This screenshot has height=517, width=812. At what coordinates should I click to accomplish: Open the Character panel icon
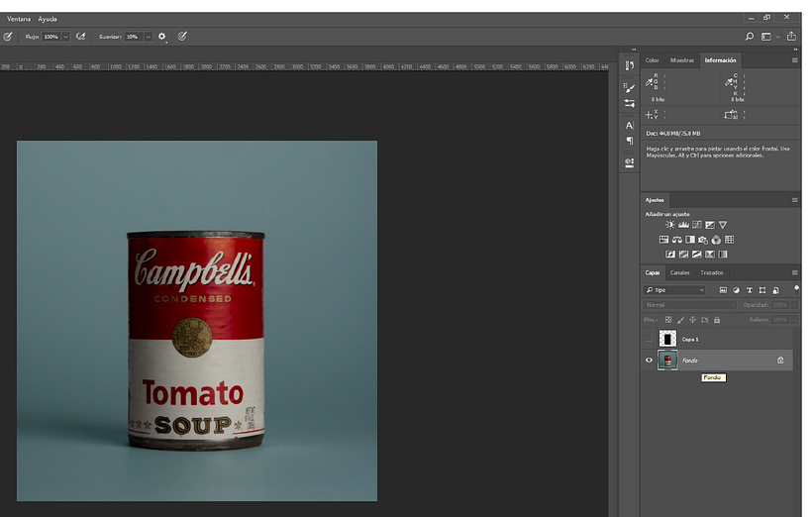[629, 126]
